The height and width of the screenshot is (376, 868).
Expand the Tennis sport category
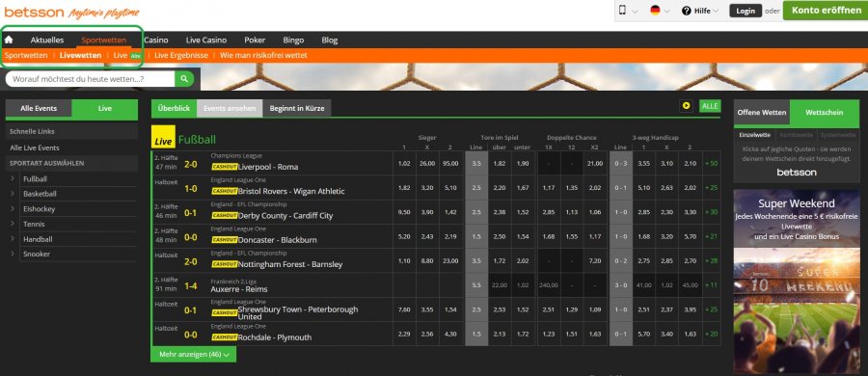(13, 225)
